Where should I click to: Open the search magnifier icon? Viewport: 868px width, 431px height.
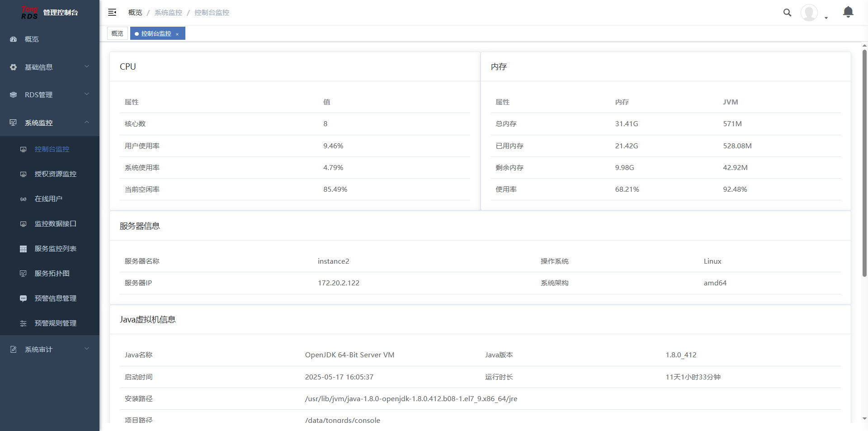[787, 13]
